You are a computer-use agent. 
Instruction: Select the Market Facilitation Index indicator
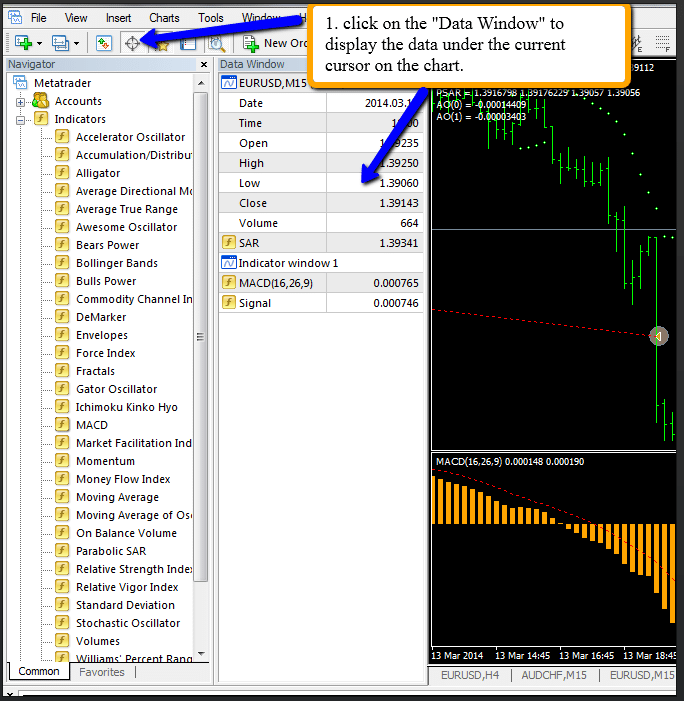(x=134, y=443)
